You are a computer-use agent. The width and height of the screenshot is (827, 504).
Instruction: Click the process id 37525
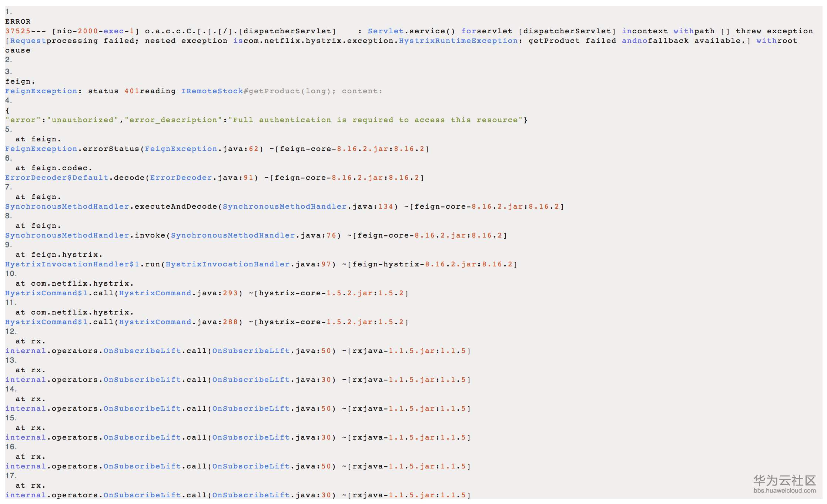18,31
